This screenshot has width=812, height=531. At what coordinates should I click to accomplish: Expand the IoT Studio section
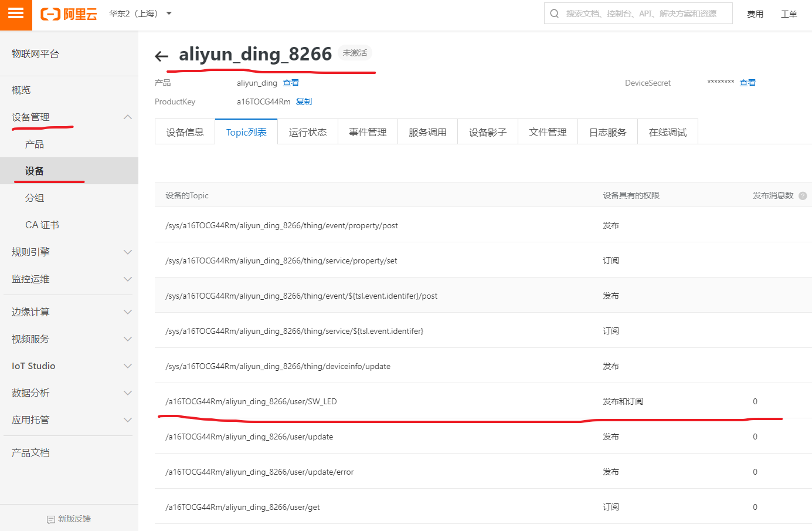pos(128,366)
